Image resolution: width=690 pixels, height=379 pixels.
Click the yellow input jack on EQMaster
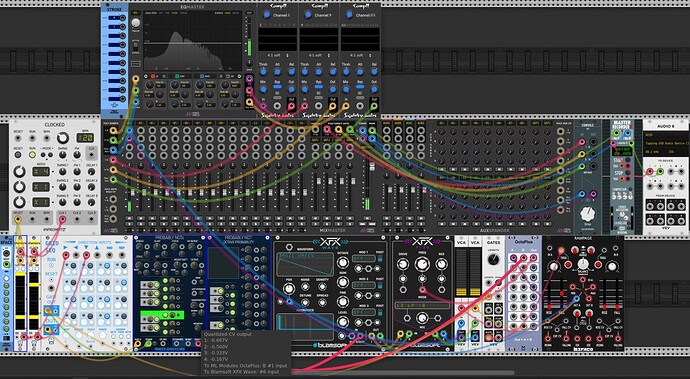tap(136, 79)
